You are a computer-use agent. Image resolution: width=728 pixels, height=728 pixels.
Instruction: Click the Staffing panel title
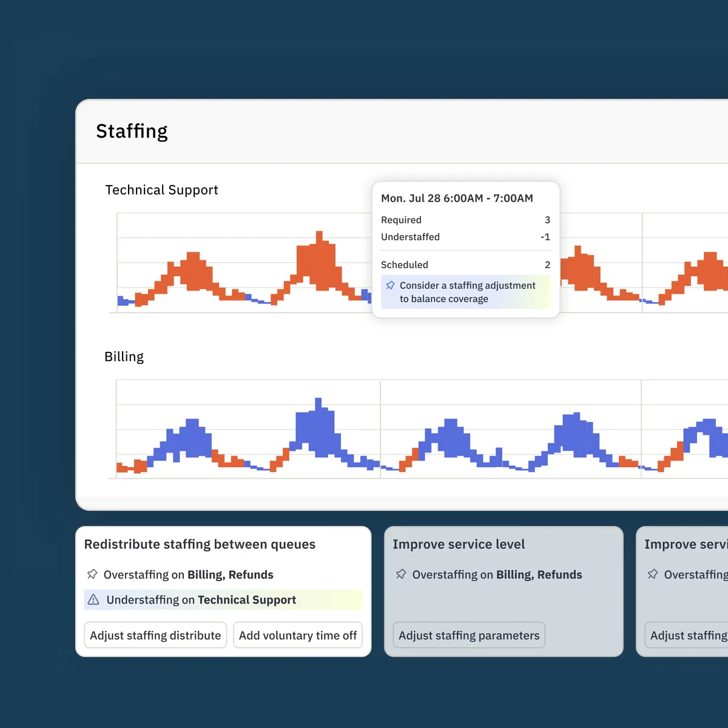pyautogui.click(x=132, y=130)
